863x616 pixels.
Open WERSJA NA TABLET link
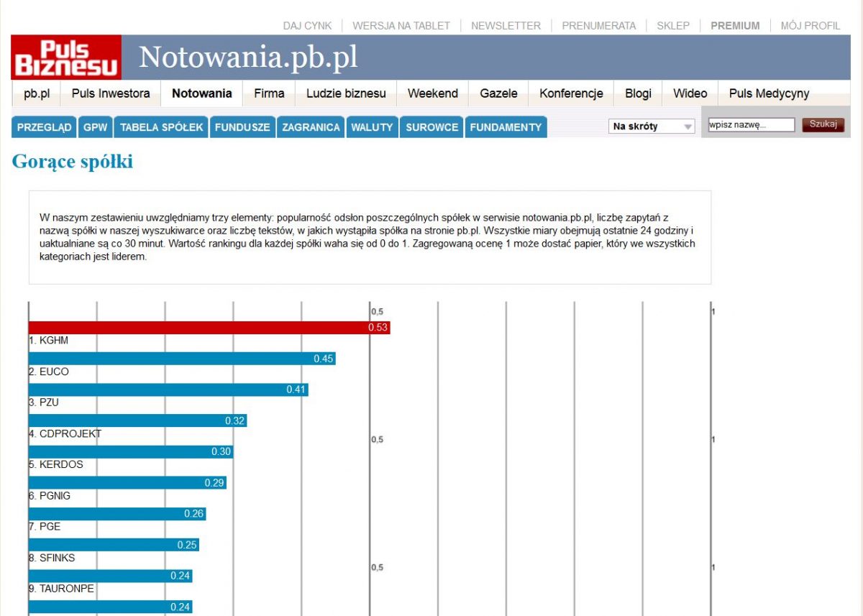click(x=401, y=26)
